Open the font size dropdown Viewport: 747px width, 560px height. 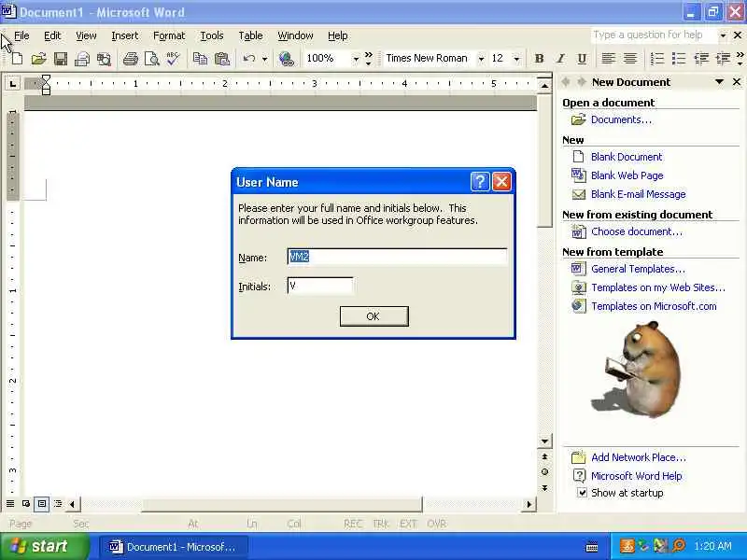(x=516, y=59)
